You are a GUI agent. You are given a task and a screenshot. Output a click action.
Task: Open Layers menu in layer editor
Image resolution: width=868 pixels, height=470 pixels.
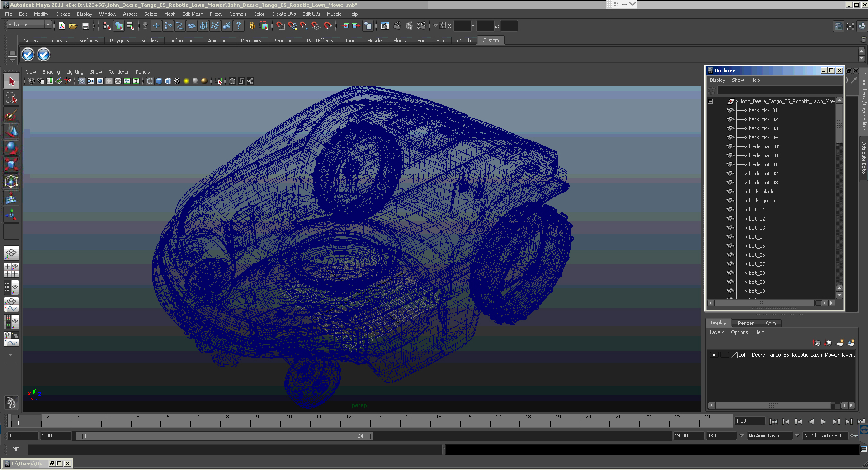tap(717, 333)
